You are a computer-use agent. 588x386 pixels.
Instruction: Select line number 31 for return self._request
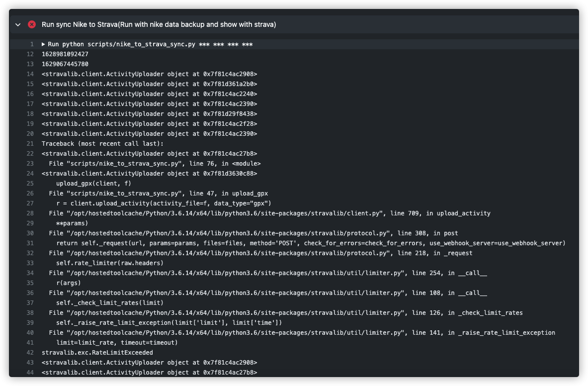click(30, 243)
